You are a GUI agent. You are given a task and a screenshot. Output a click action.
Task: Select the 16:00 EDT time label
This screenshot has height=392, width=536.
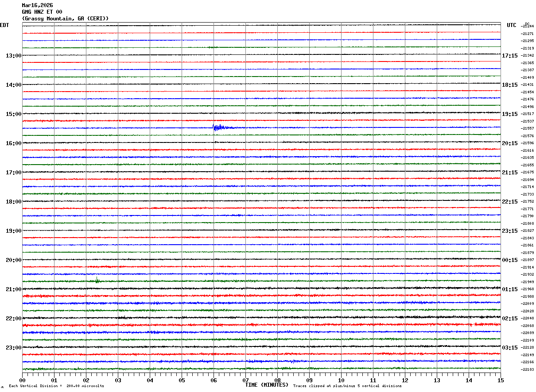pos(14,143)
